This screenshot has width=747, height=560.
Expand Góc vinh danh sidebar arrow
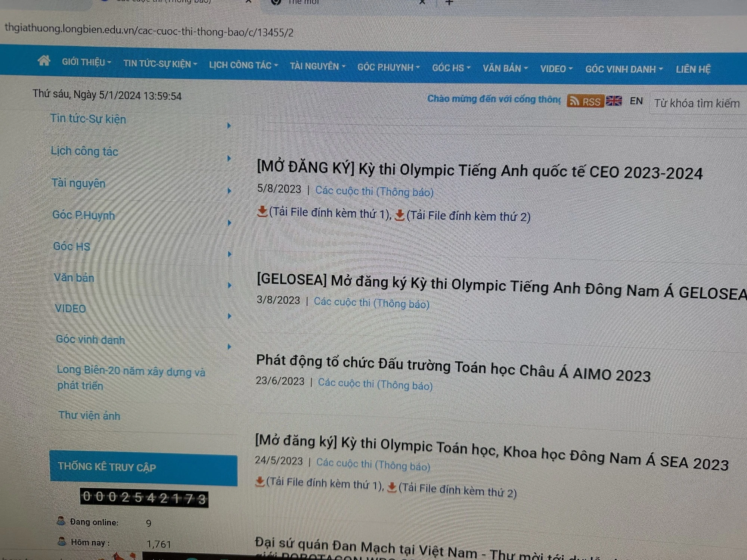(x=229, y=347)
